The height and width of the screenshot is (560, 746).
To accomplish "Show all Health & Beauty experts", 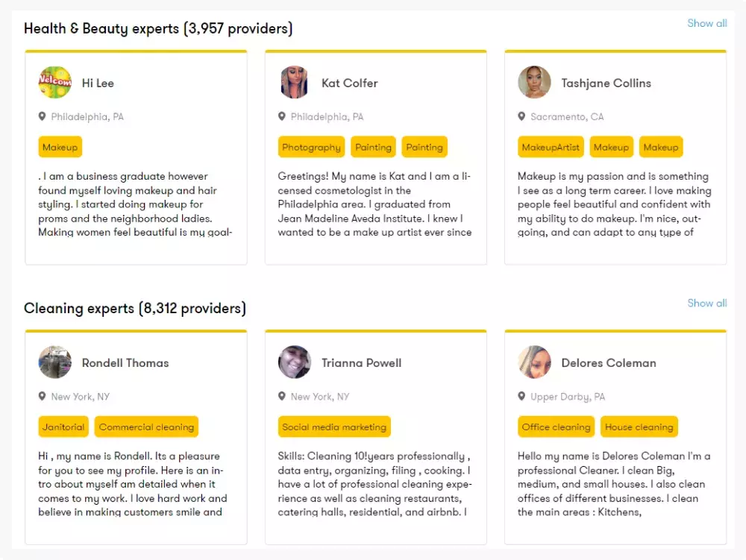I will (x=706, y=23).
